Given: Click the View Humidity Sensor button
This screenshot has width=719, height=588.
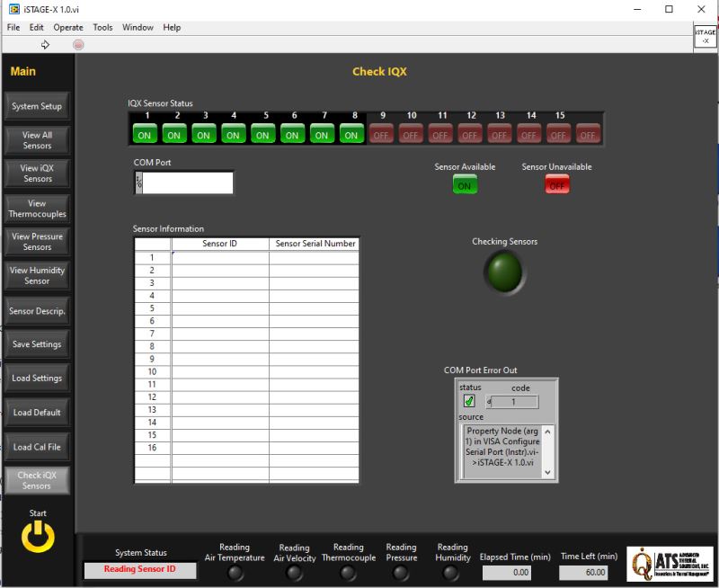Looking at the screenshot, I should point(37,276).
